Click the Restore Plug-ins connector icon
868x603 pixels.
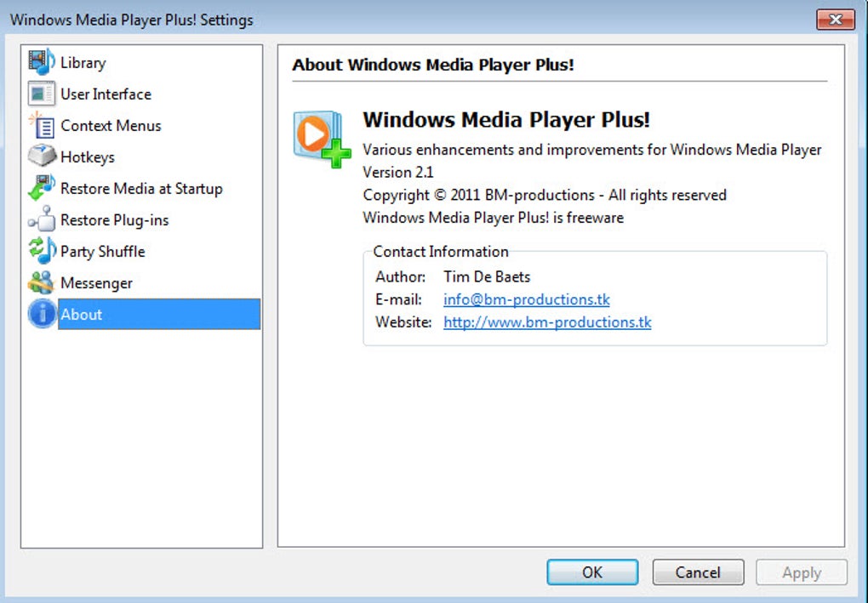42,219
